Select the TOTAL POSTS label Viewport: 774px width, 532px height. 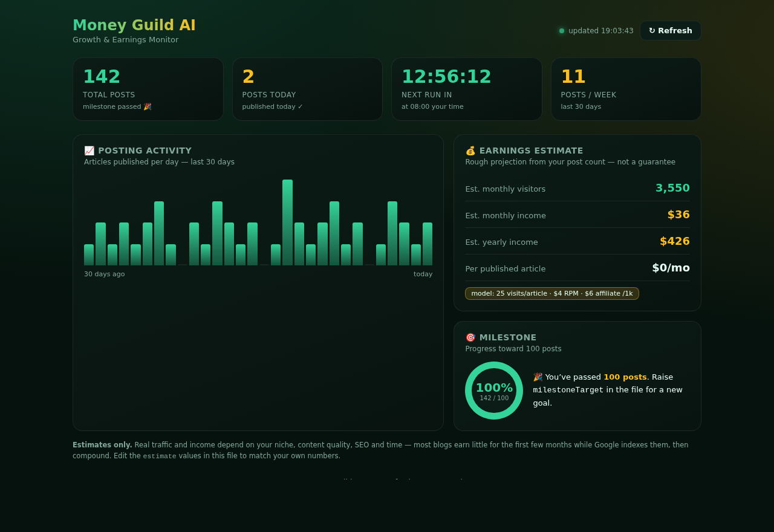coord(109,95)
